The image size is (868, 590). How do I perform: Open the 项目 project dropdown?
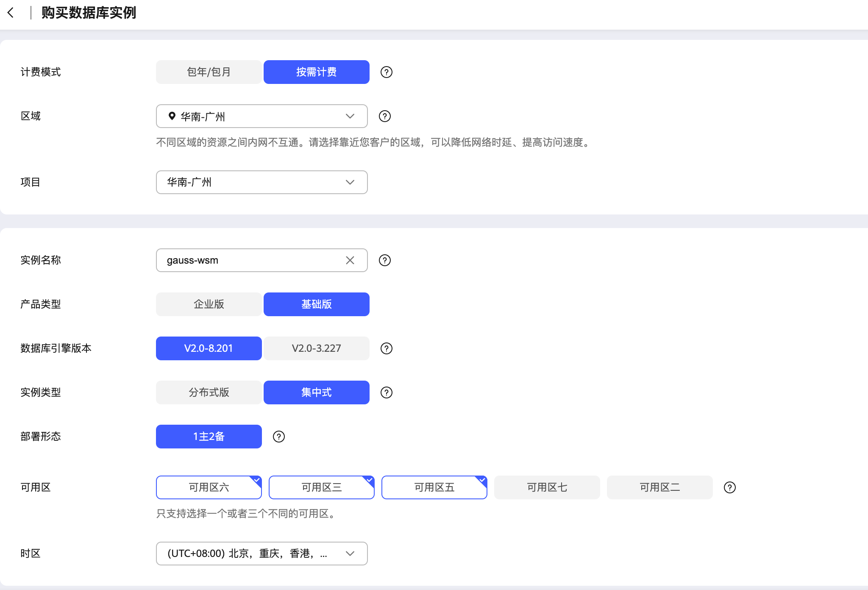point(262,182)
